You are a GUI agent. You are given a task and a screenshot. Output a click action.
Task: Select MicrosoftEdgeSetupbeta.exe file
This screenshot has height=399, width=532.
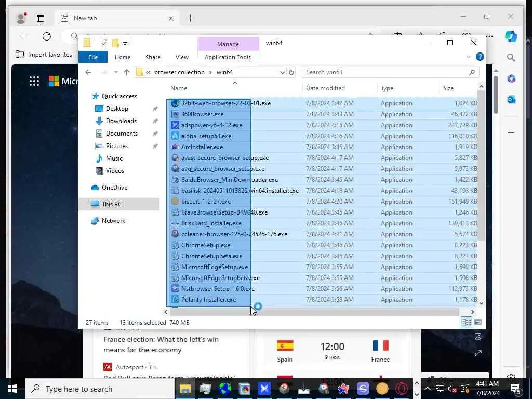click(220, 278)
